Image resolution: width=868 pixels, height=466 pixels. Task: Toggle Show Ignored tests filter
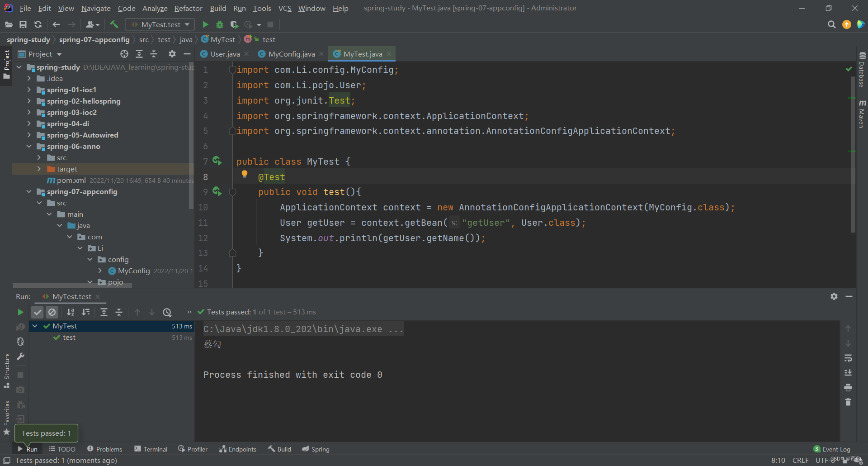click(52, 312)
